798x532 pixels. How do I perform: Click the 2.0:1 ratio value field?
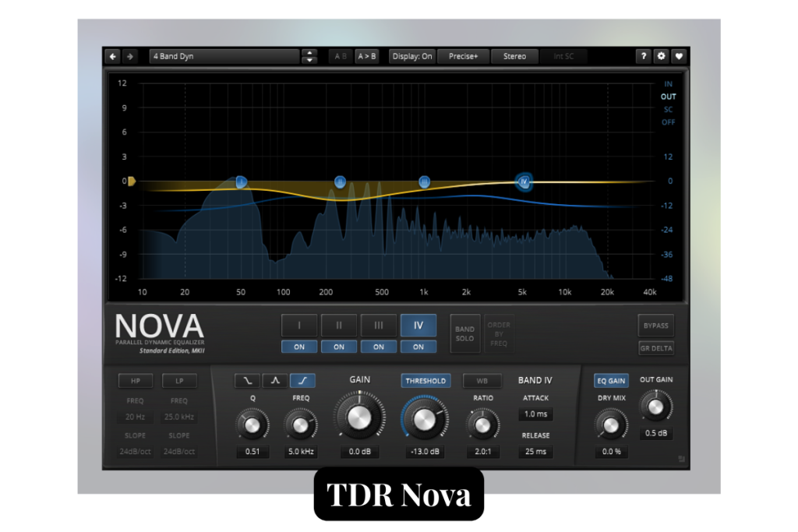[482, 451]
